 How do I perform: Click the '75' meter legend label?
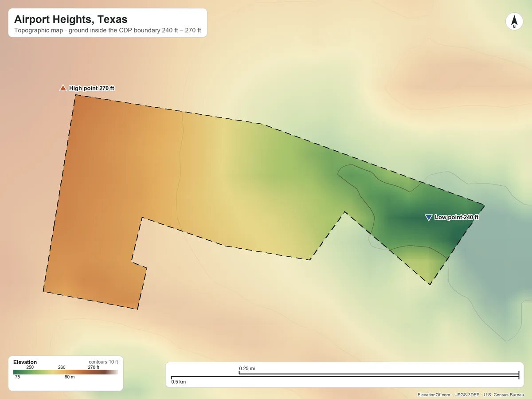(x=17, y=377)
